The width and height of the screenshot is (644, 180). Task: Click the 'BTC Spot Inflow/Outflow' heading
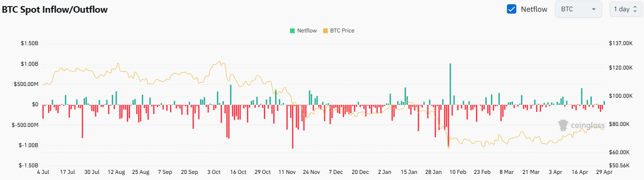[x=55, y=9]
